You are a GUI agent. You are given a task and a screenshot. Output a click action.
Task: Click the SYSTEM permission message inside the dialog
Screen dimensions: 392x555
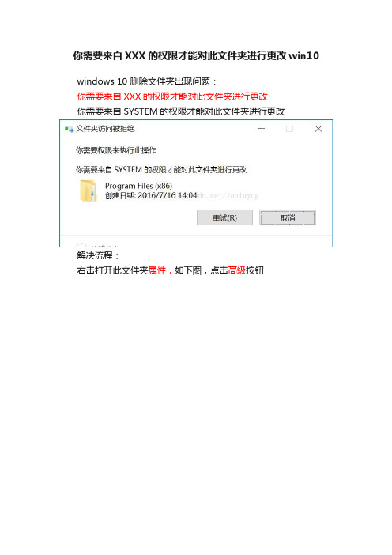pyautogui.click(x=161, y=169)
